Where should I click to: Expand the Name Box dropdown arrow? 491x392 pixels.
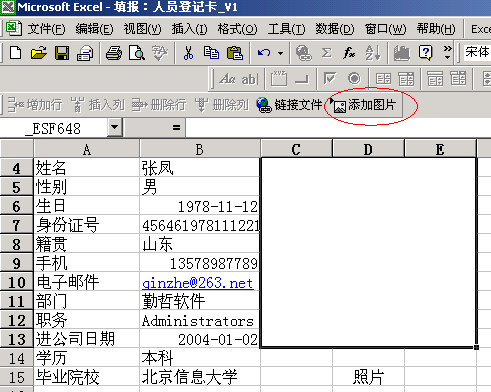(x=114, y=128)
